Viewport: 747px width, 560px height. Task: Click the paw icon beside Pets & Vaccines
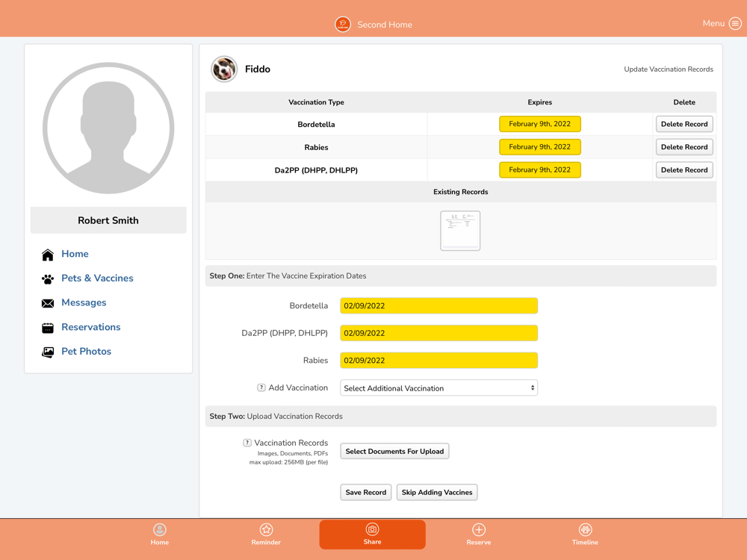(48, 279)
